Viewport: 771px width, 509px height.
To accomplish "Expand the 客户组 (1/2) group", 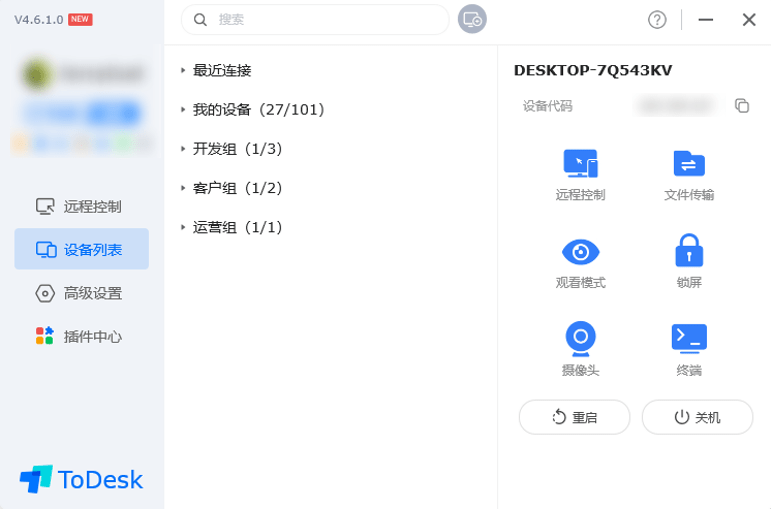I will (237, 188).
